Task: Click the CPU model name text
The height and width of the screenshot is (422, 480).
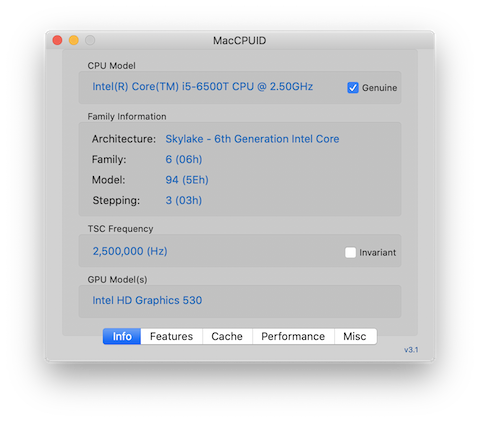Action: tap(202, 87)
